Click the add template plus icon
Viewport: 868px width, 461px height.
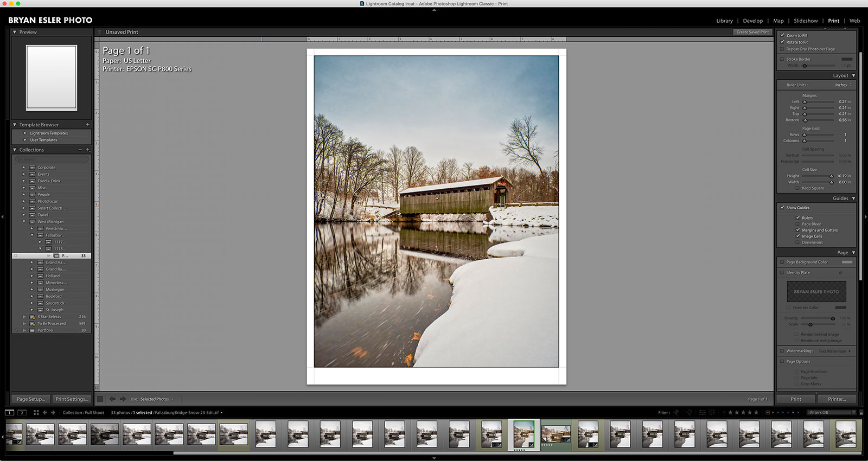(87, 125)
